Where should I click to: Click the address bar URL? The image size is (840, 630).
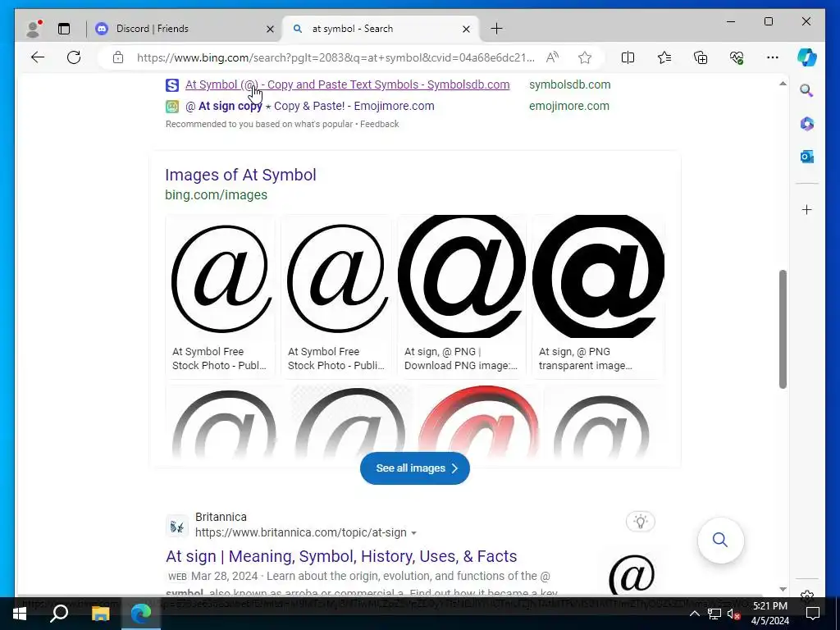pos(336,57)
